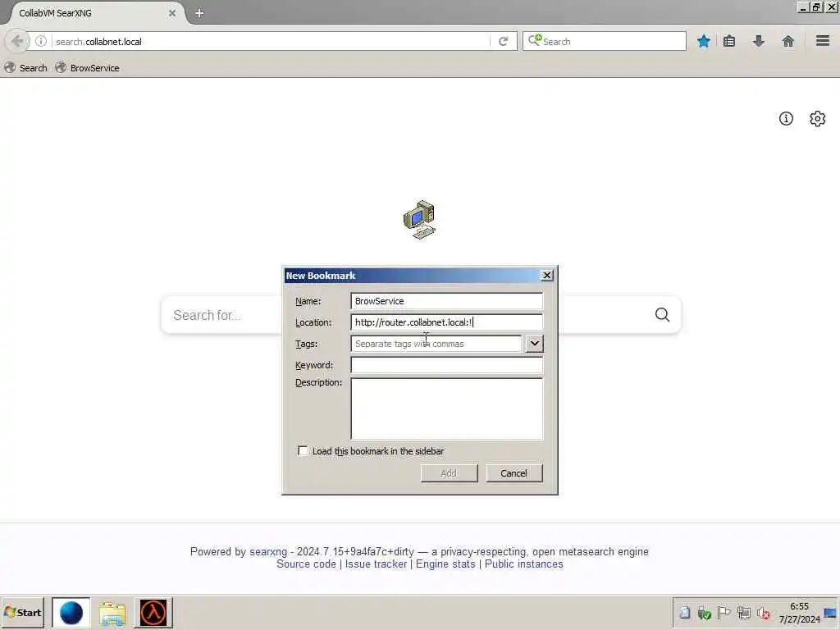Expand the Tags dropdown arrow
This screenshot has width=840, height=630.
click(x=534, y=344)
